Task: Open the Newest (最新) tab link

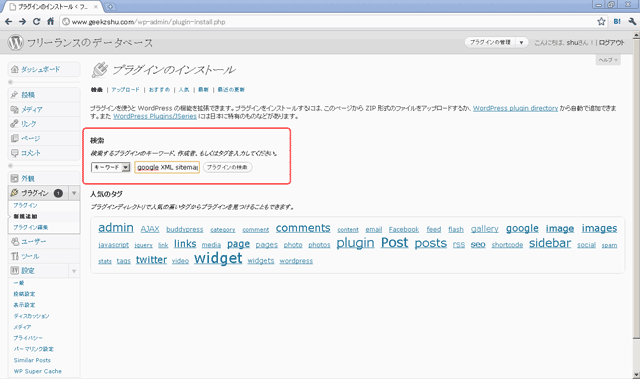Action: 203,89
